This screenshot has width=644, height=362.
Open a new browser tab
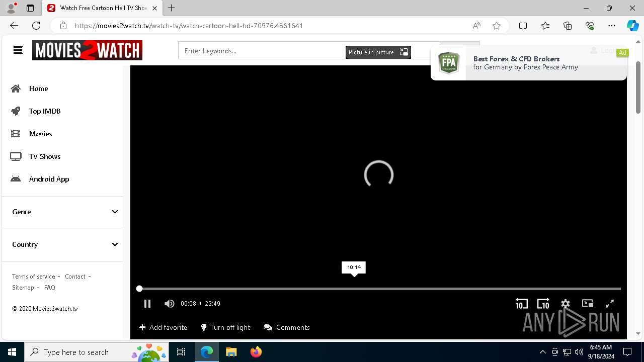172,8
